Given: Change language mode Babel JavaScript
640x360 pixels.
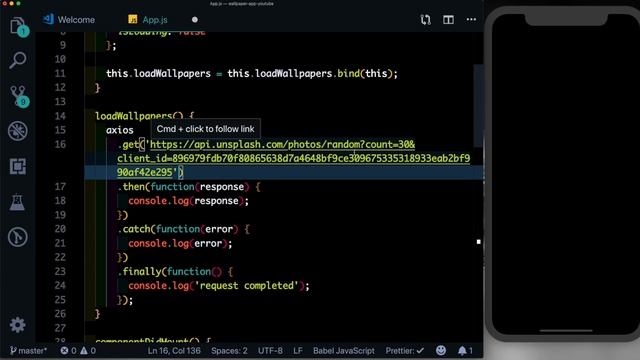Looking at the screenshot, I should (x=344, y=351).
